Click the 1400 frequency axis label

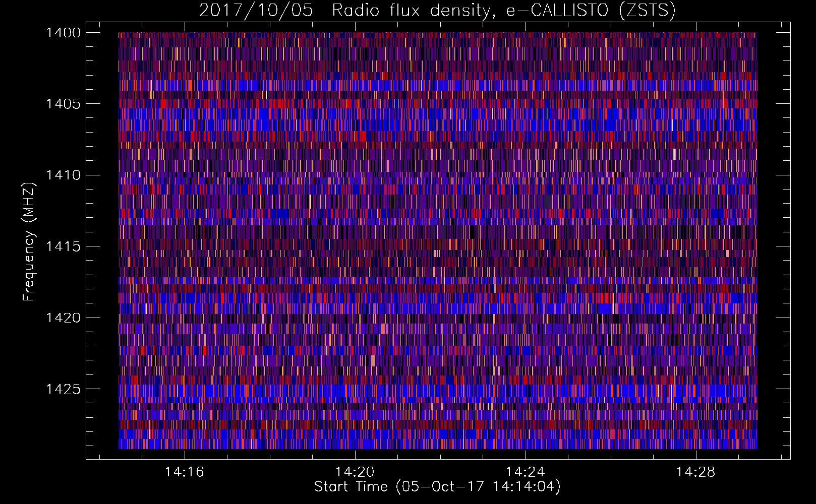[x=63, y=33]
